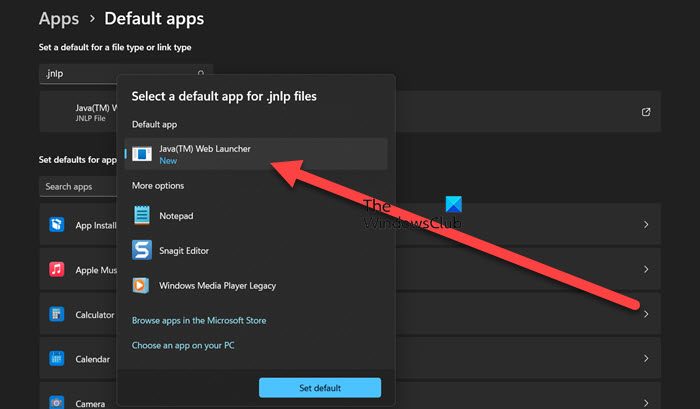The width and height of the screenshot is (700, 409).
Task: Open the Calendar default settings row
Action: pos(350,358)
